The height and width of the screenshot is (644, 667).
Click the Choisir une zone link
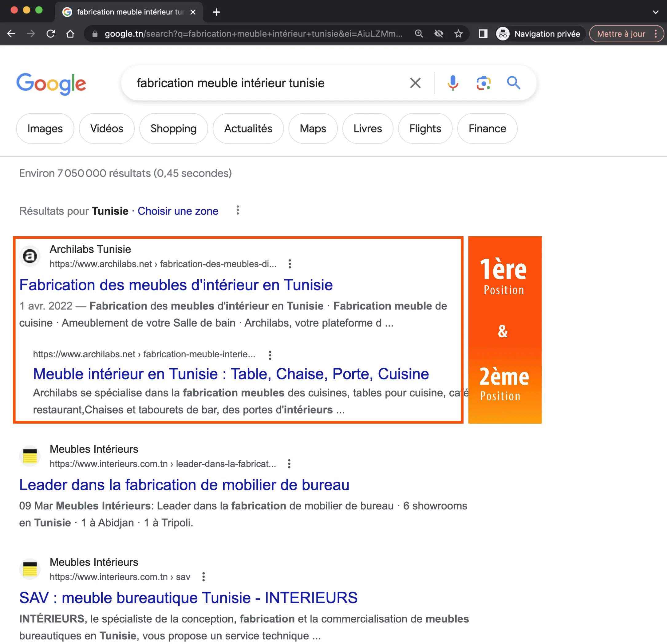(x=178, y=211)
